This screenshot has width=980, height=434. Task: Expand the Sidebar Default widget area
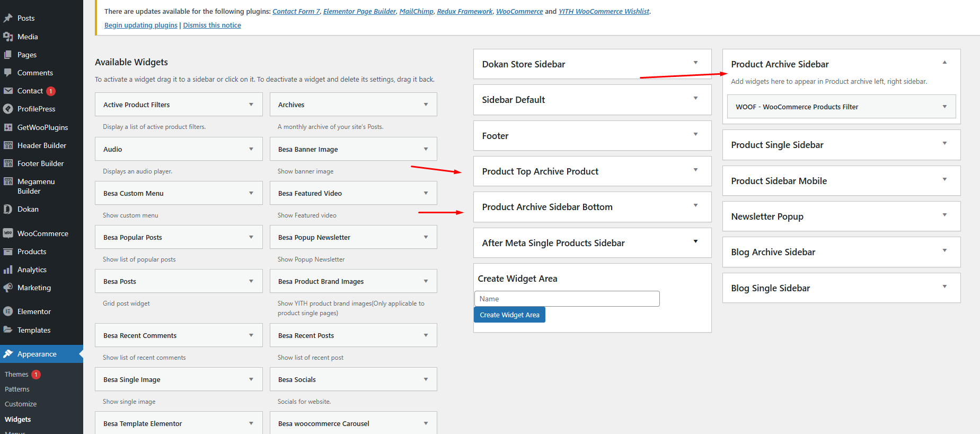pos(695,98)
